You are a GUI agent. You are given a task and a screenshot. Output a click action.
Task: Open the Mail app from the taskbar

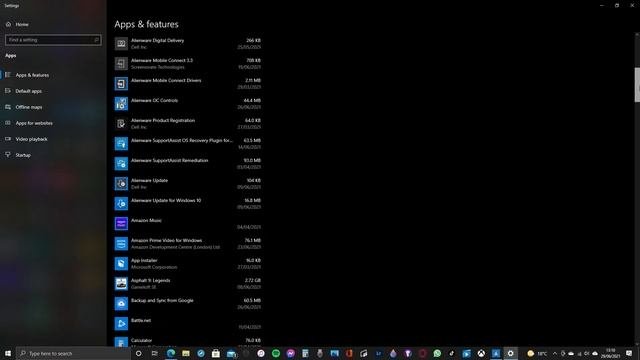[x=231, y=353]
